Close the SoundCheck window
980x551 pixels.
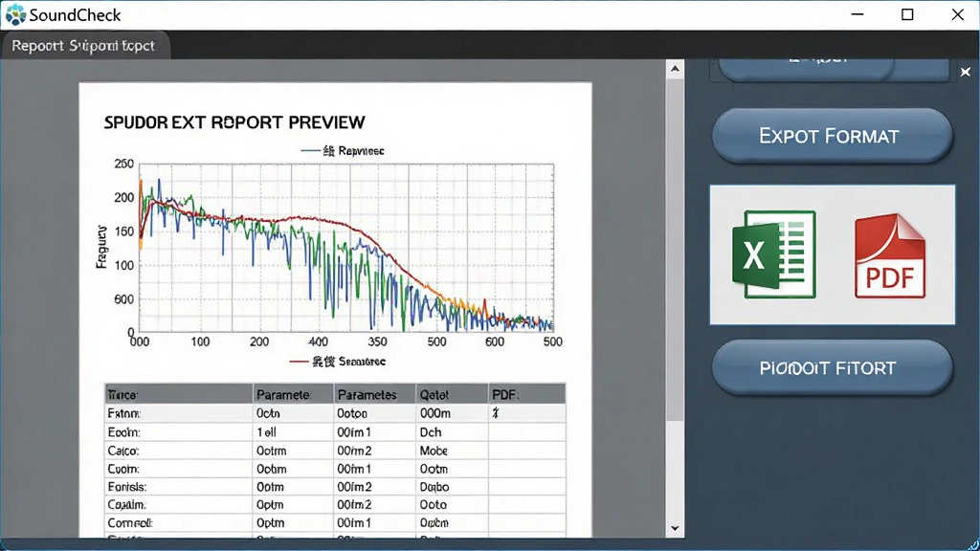click(957, 14)
